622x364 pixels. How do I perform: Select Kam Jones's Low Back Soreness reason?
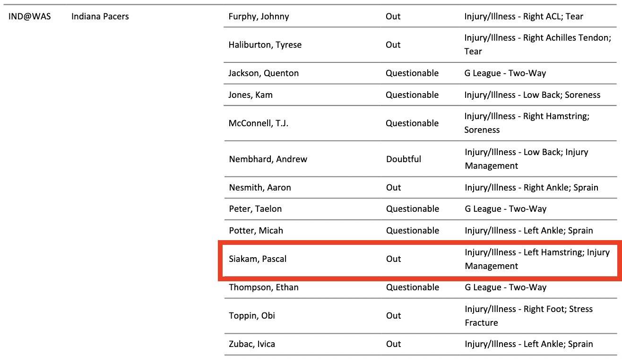(532, 95)
